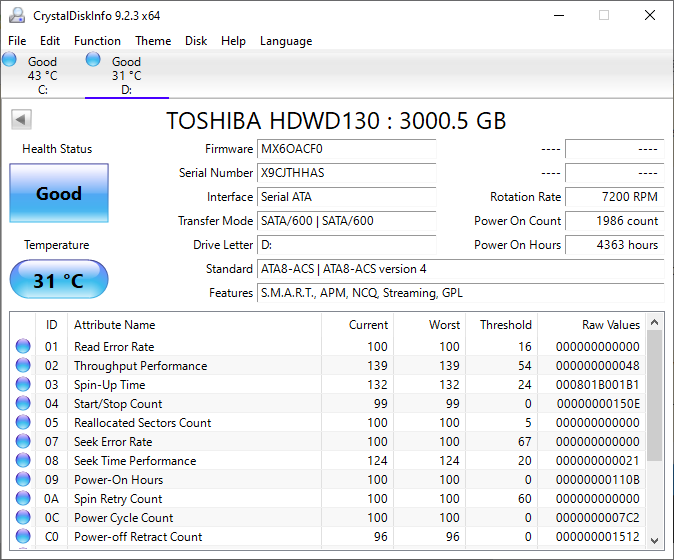
Task: Click the Attribute Name column header
Action: click(194, 324)
